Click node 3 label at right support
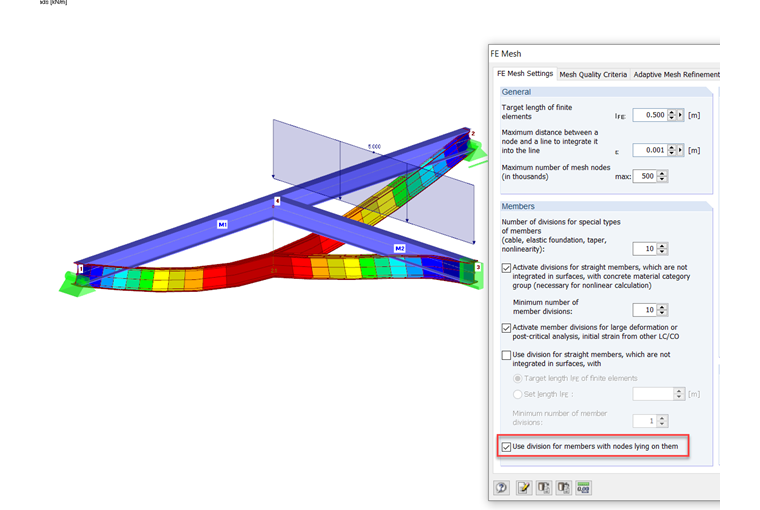The image size is (760, 510). (478, 267)
